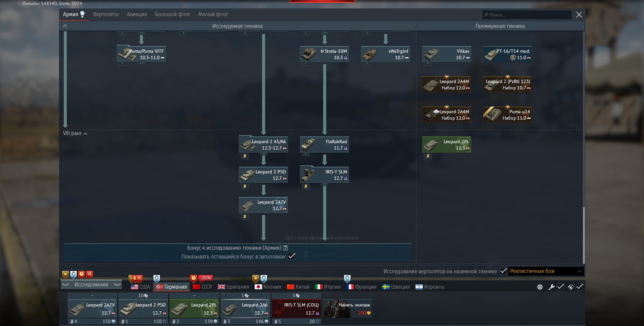Click the red percent badge above Исследования

coord(90,275)
